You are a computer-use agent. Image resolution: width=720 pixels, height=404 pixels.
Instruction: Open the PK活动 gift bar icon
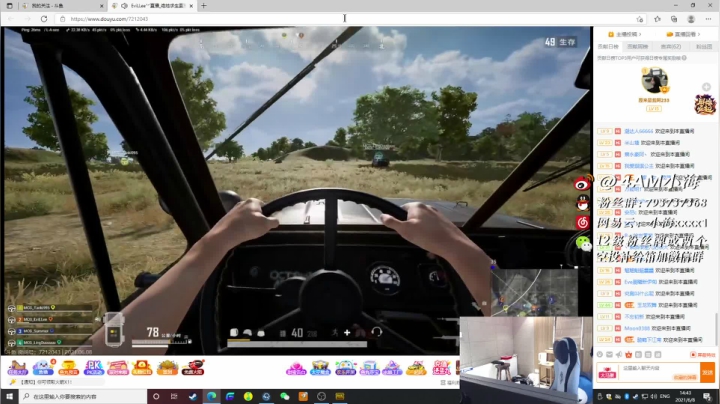(x=93, y=367)
